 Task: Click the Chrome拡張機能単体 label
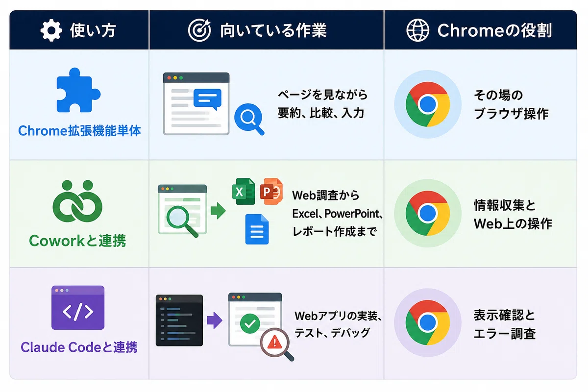coord(80,131)
